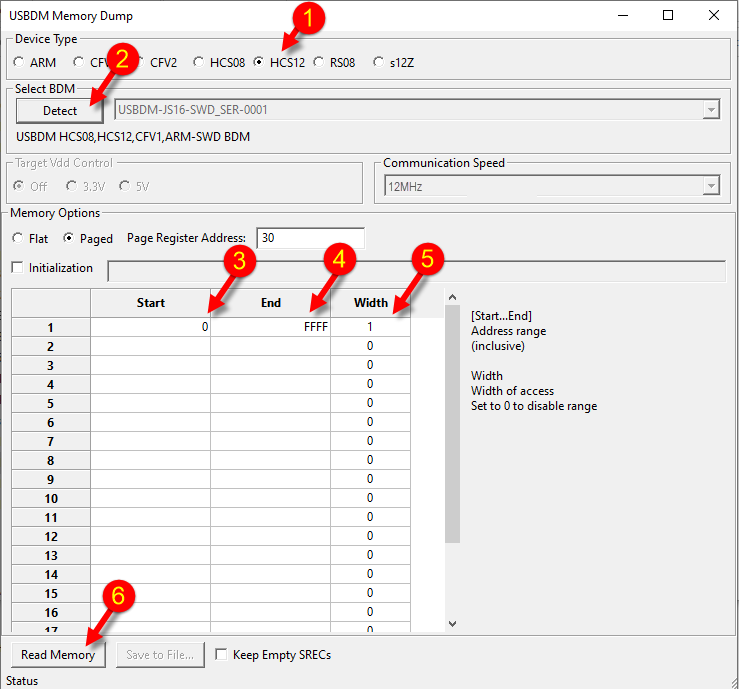This screenshot has height=689, width=739.
Task: Click the Start column header
Action: [150, 303]
